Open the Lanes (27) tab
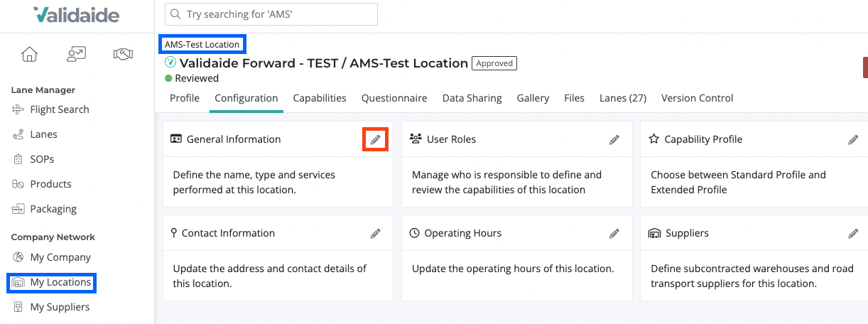Viewport: 868px width, 324px height. [623, 98]
